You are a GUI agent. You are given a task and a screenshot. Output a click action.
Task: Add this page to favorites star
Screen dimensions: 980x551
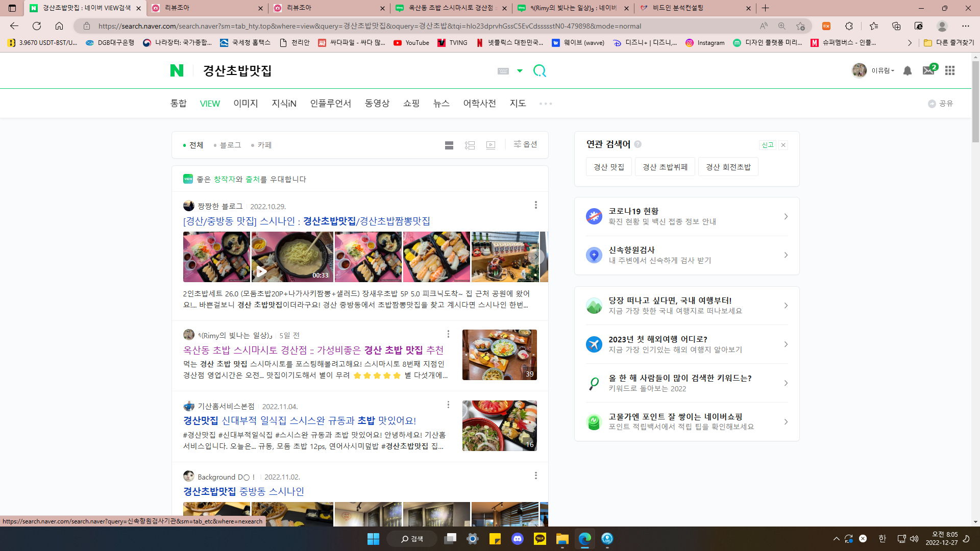tap(800, 26)
